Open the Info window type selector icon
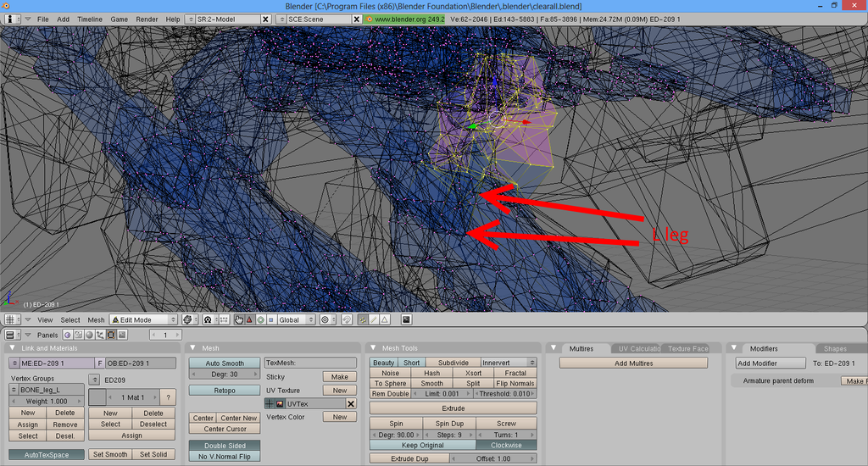This screenshot has height=466, width=868. point(12,19)
